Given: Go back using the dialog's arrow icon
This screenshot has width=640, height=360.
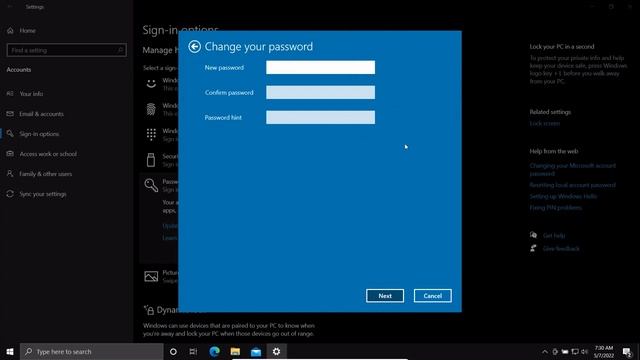Looking at the screenshot, I should click(x=194, y=47).
